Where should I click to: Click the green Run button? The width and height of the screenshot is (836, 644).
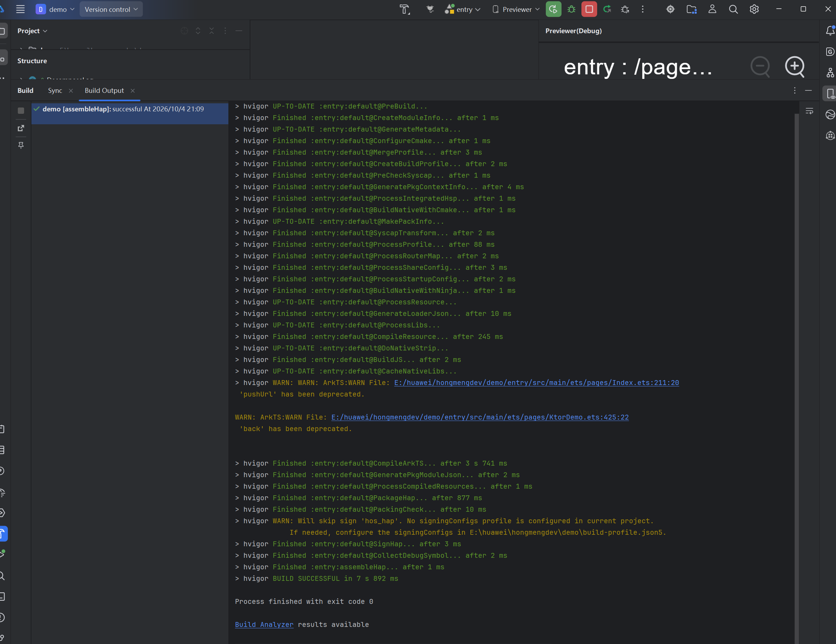click(553, 9)
